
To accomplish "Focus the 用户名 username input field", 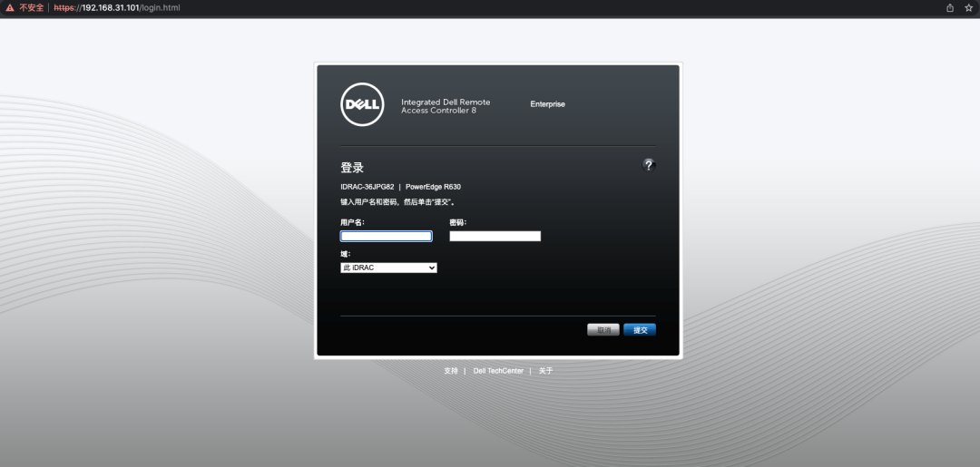I will click(x=386, y=236).
